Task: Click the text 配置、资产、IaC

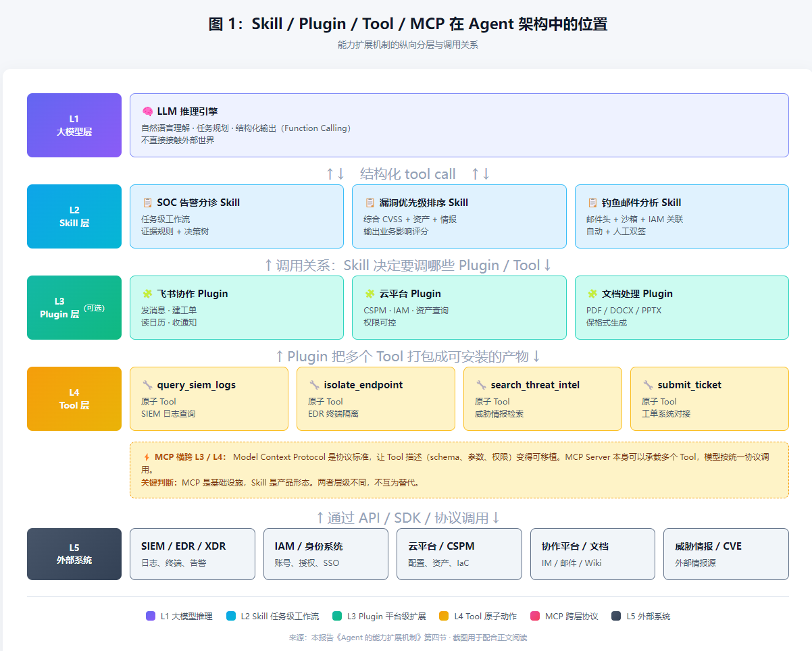Action: coord(438,563)
